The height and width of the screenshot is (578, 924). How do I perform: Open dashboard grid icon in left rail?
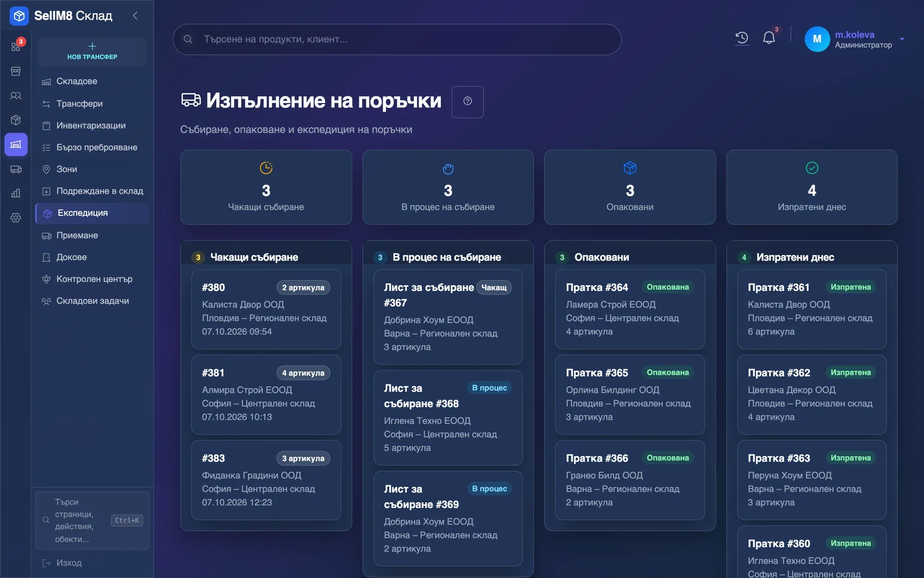(16, 47)
